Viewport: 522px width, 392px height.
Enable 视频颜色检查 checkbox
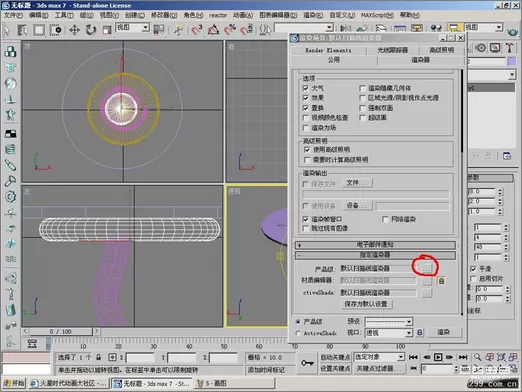(x=306, y=118)
